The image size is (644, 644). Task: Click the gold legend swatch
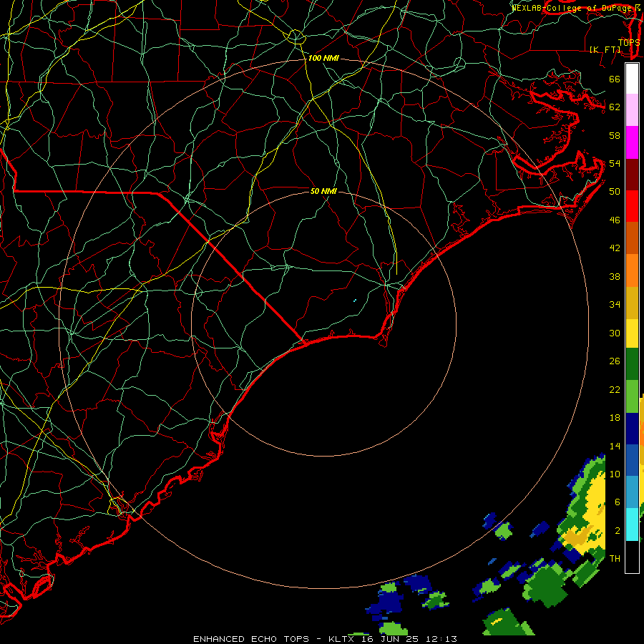coord(632,303)
